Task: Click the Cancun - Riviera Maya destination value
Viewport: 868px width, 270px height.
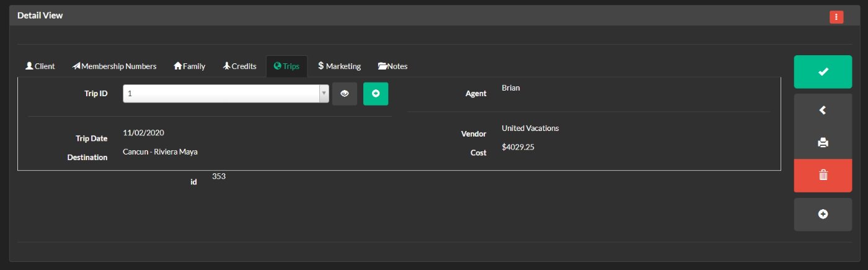Action: 160,151
